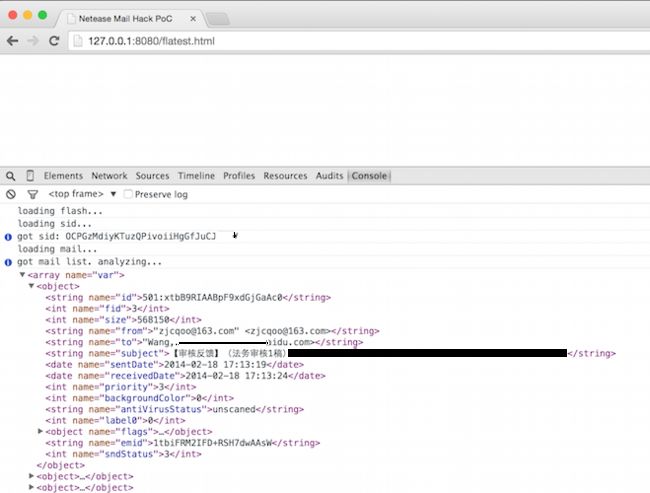The width and height of the screenshot is (650, 493).
Task: Open the top frame context dropdown
Action: (82, 194)
